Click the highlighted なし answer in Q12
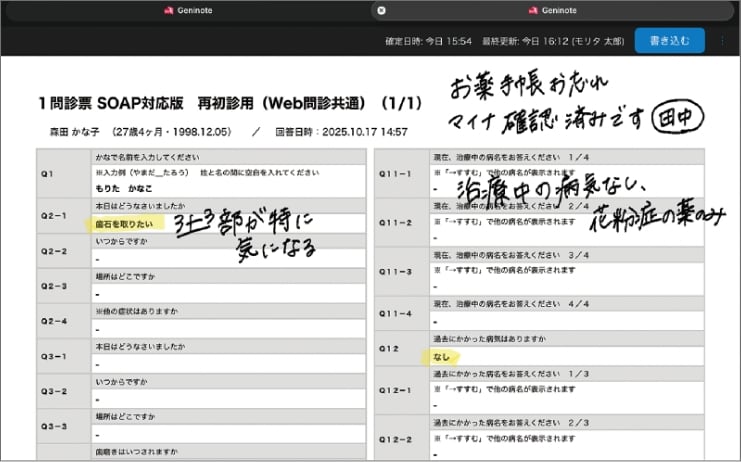Image resolution: width=741 pixels, height=462 pixels. tap(441, 357)
